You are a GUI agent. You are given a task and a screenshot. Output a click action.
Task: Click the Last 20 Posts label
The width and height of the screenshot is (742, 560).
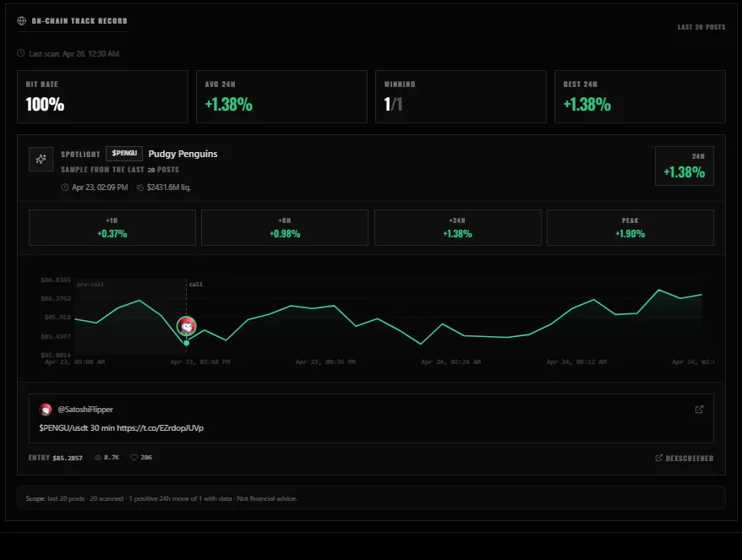(x=701, y=27)
